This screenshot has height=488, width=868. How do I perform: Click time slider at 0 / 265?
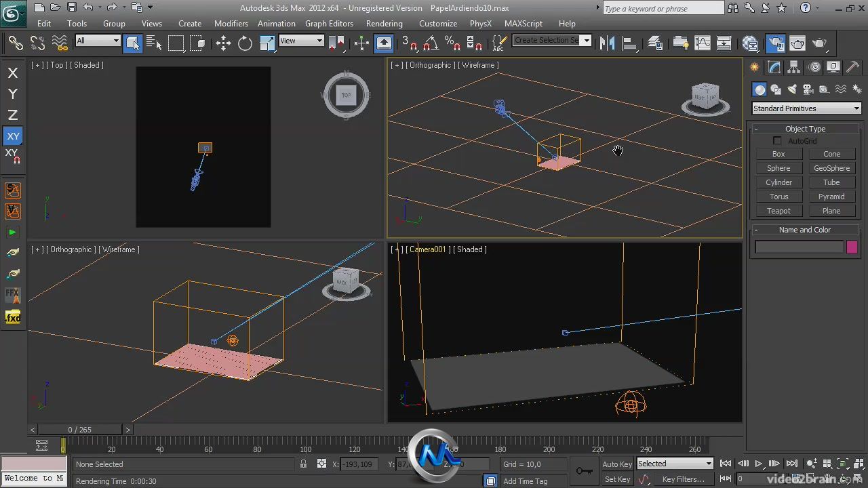pos(80,430)
